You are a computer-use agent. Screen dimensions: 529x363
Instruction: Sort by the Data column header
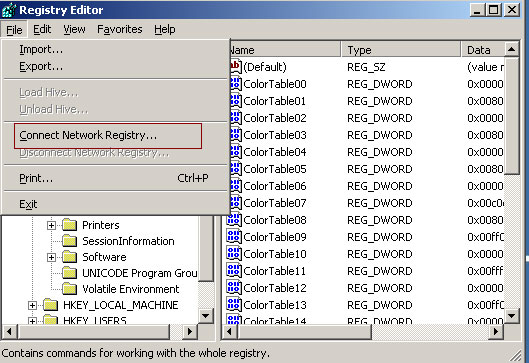pyautogui.click(x=483, y=50)
